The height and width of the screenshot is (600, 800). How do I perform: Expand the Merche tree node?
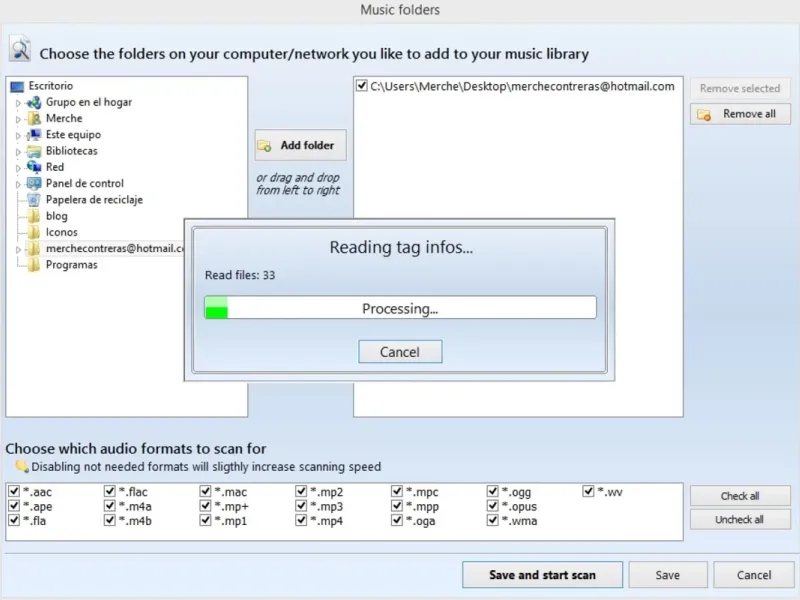pos(18,119)
